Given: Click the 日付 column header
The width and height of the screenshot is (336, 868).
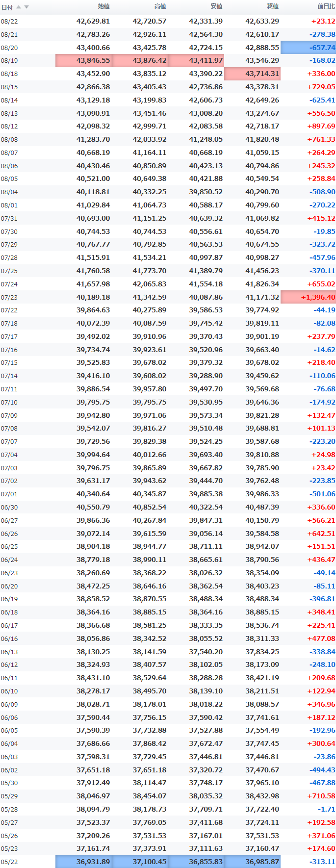Looking at the screenshot, I should [7, 7].
